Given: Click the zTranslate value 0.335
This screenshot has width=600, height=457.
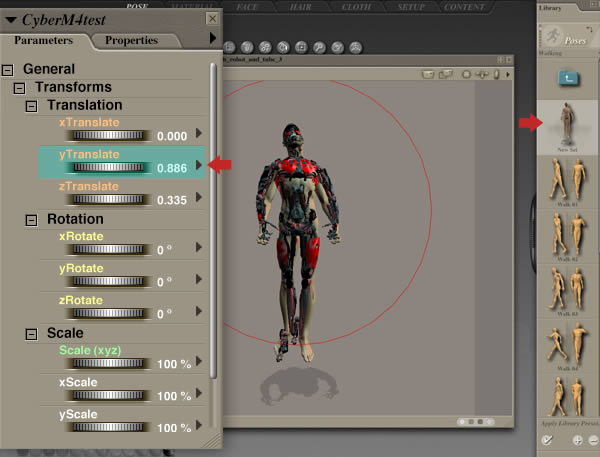Looking at the screenshot, I should point(172,200).
